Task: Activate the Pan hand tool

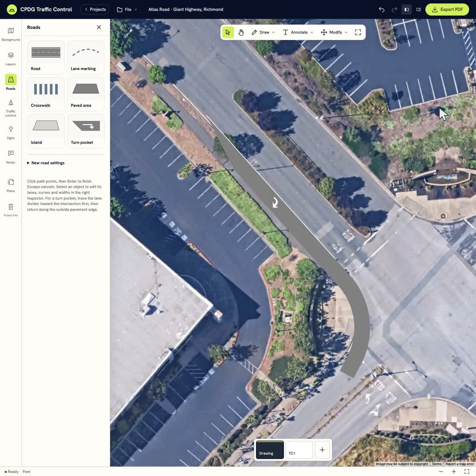Action: coord(241,32)
